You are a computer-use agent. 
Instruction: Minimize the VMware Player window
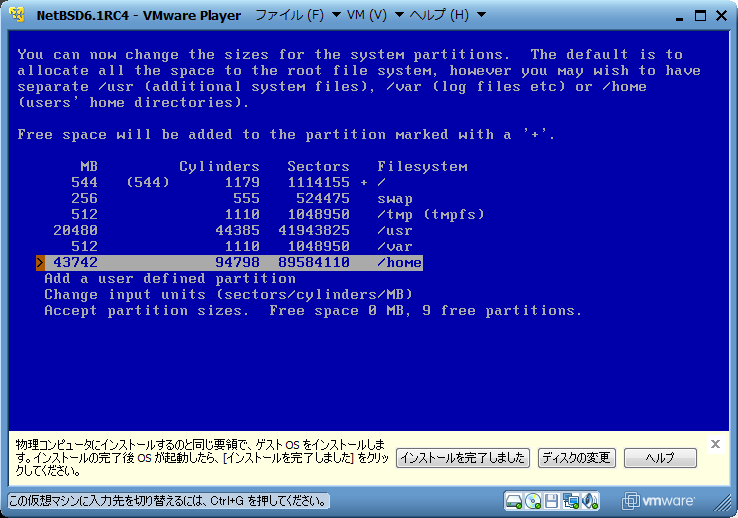pyautogui.click(x=679, y=18)
